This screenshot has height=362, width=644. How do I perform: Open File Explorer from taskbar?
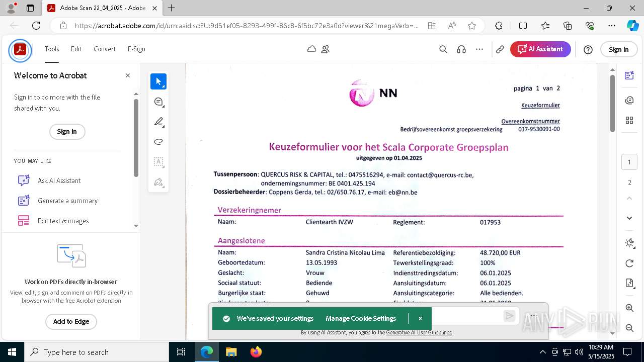click(x=231, y=352)
